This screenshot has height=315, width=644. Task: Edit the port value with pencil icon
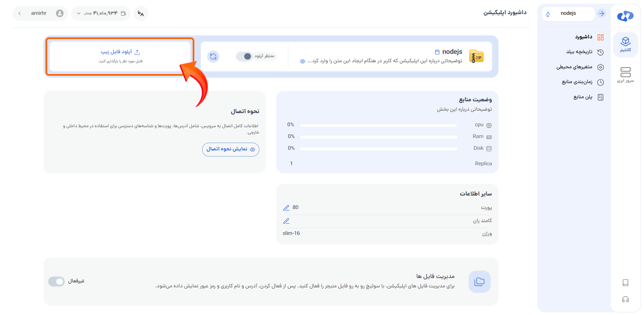(286, 208)
